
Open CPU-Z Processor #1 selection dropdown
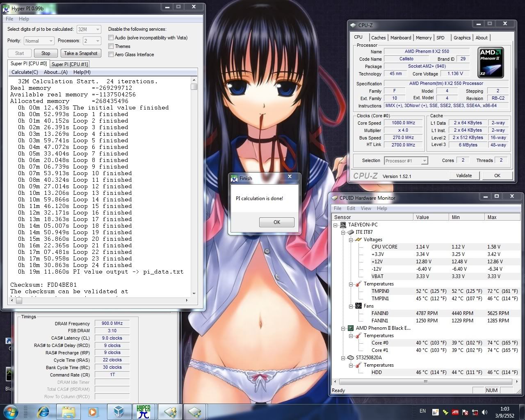click(406, 161)
